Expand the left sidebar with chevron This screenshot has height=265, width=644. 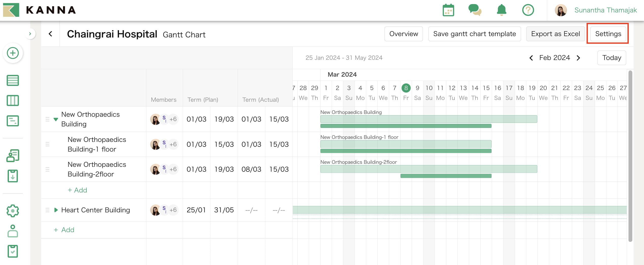pyautogui.click(x=30, y=34)
